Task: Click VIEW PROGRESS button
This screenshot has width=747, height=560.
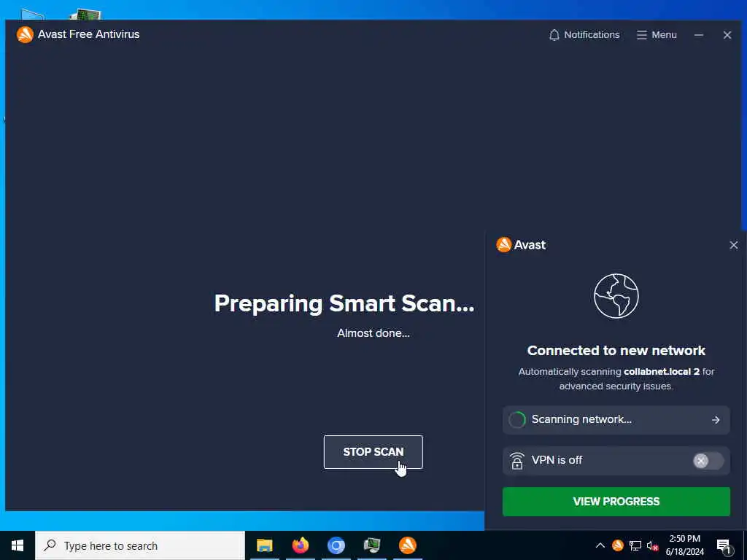Action: [x=616, y=502]
